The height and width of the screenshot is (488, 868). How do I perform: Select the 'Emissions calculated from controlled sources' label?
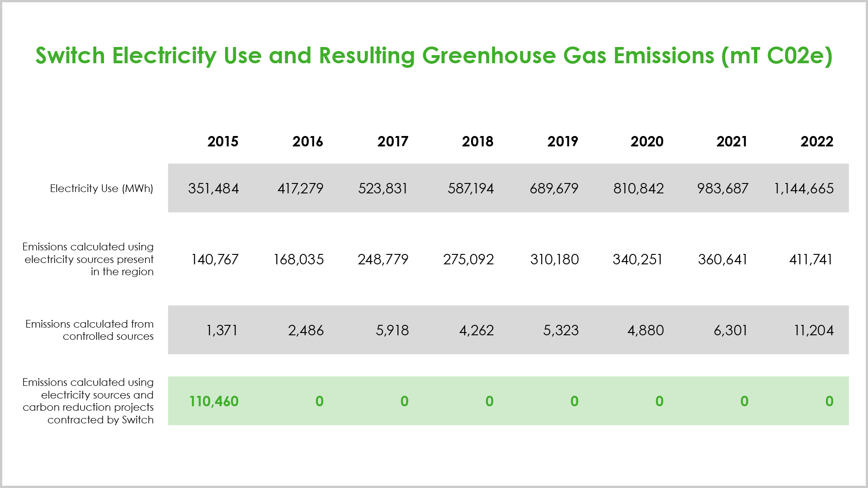pos(90,330)
